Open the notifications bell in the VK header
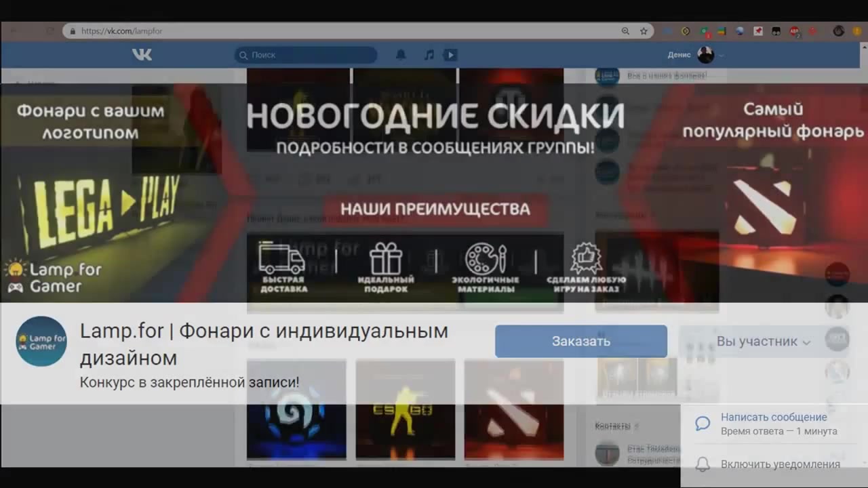The height and width of the screenshot is (488, 868). click(x=401, y=55)
